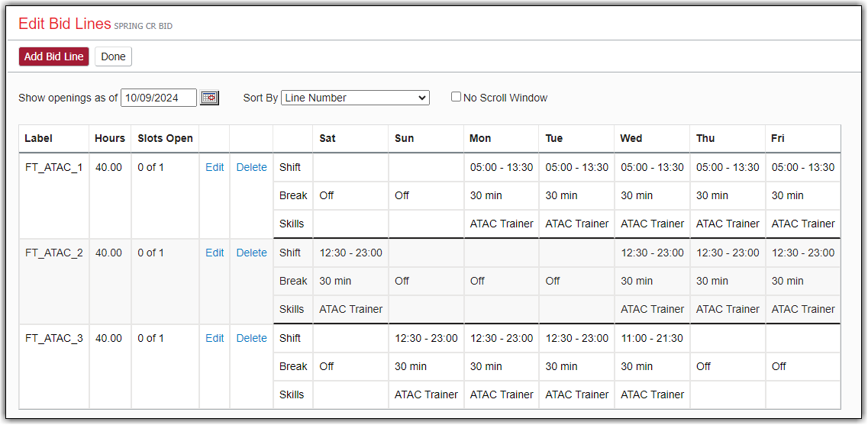The height and width of the screenshot is (425, 868).
Task: Edit the FT_ATAC_2 bid line
Action: point(215,253)
